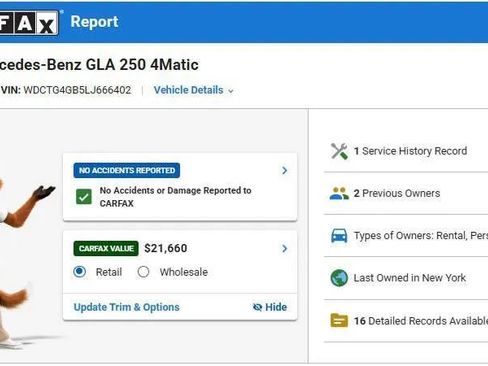Click Types of Owners: Rental text
Screen dimensions: 488x366
[421, 236]
